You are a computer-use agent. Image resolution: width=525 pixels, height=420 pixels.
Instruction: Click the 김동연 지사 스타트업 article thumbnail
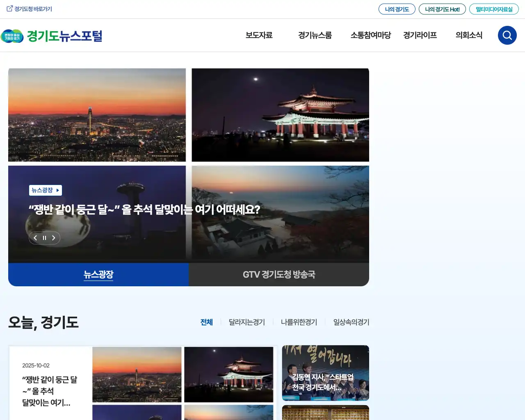325,372
